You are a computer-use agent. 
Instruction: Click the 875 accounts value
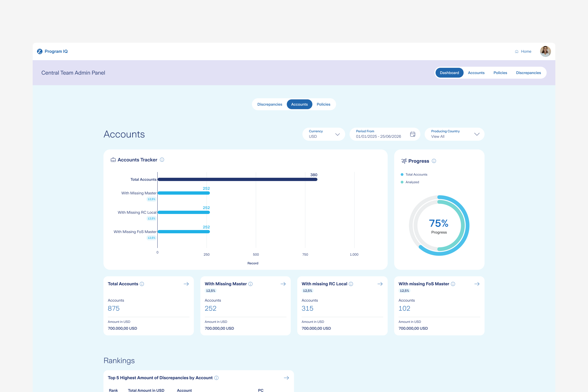pos(114,308)
